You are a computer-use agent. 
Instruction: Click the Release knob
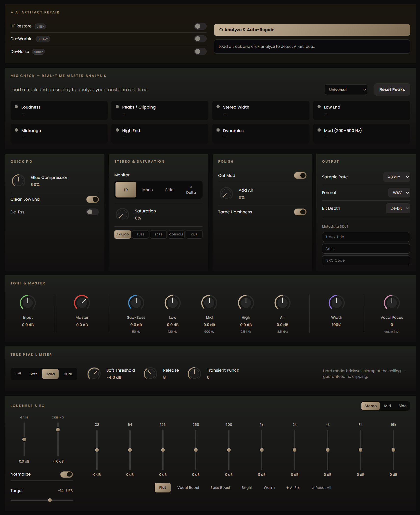pos(150,374)
